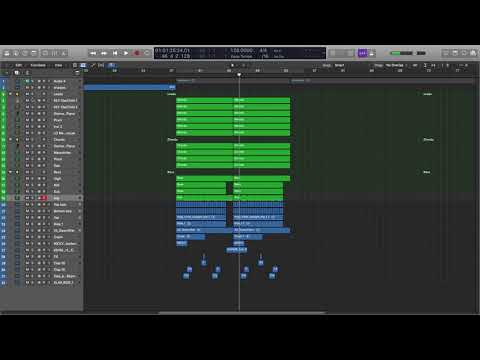Solo the High track

(32, 179)
